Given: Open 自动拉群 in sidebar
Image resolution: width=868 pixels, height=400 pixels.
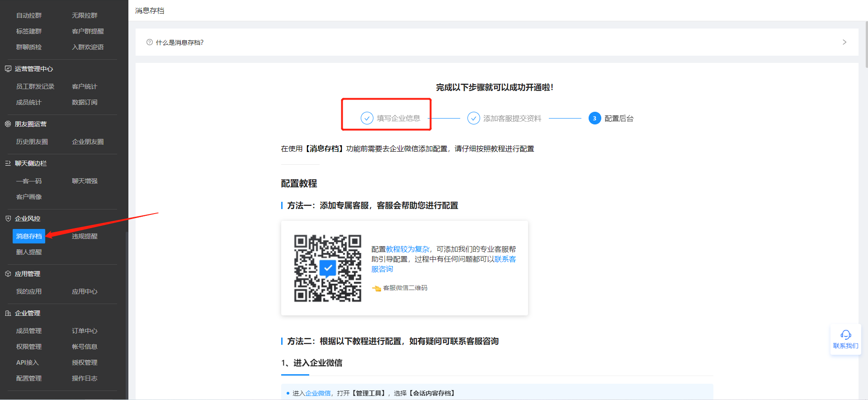Looking at the screenshot, I should (29, 15).
